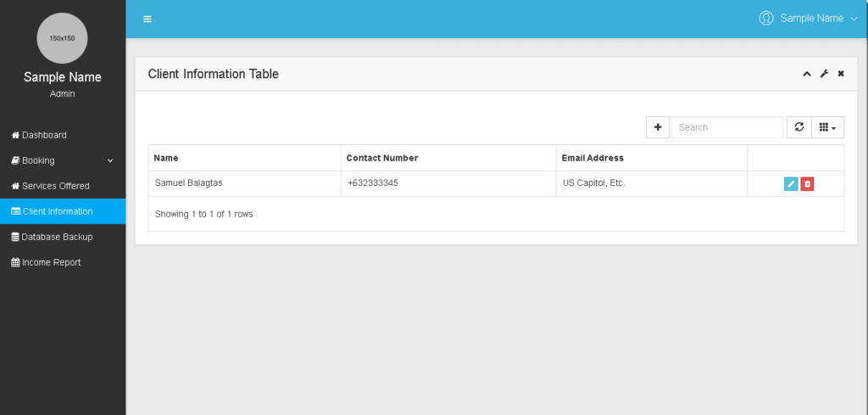The width and height of the screenshot is (868, 415).
Task: Open Database Backup page
Action: pos(63,237)
